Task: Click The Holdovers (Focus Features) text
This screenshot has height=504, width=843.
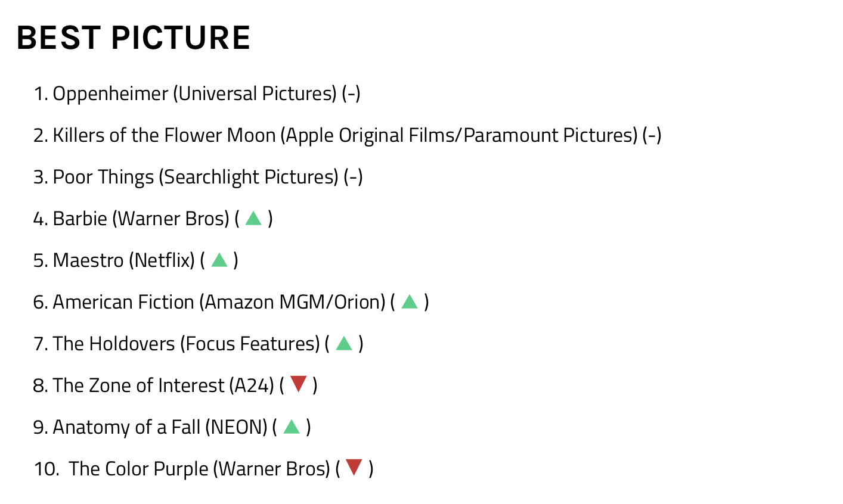Action: point(186,344)
